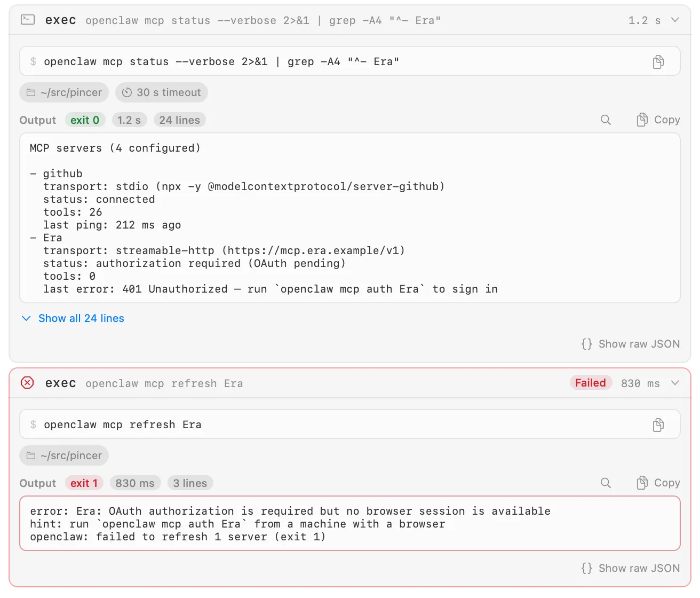This screenshot has width=700, height=598.
Task: Click the 'exit 1' status badge
Action: [x=84, y=483]
